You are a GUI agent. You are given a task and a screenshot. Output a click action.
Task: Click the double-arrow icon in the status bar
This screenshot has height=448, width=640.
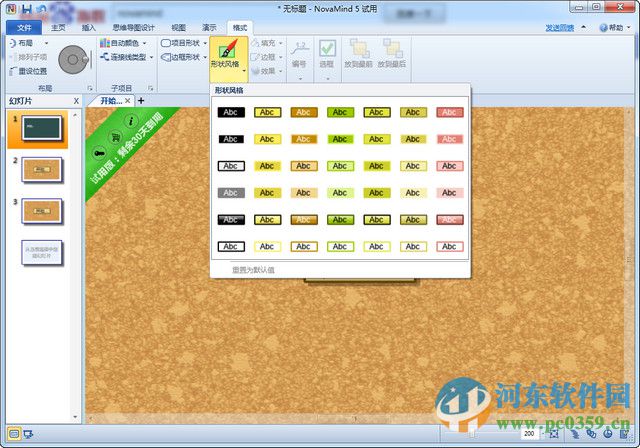tap(575, 434)
